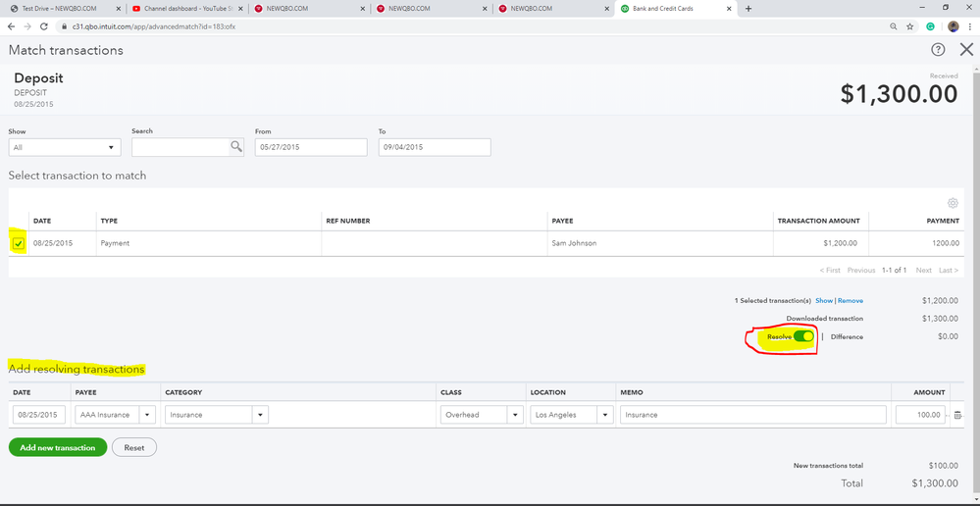980x506 pixels.
Task: Click the search magnifier icon
Action: [236, 147]
